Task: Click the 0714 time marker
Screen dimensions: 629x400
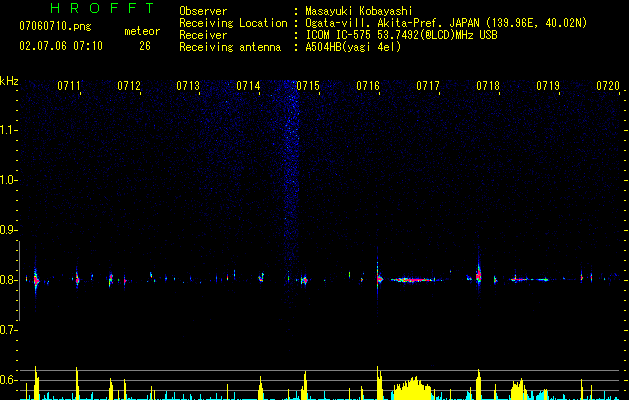Action: [248, 86]
